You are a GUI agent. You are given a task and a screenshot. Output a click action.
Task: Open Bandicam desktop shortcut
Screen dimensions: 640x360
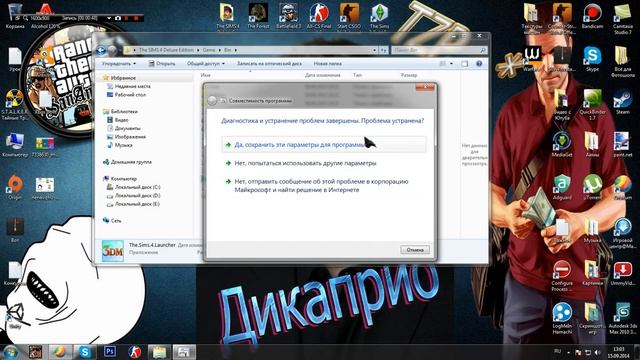tap(592, 16)
